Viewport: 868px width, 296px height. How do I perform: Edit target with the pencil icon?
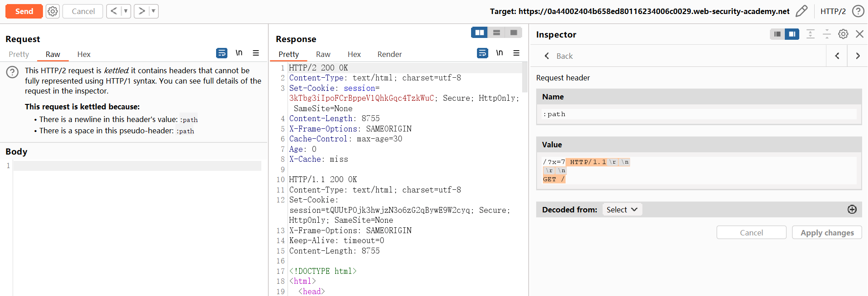801,11
